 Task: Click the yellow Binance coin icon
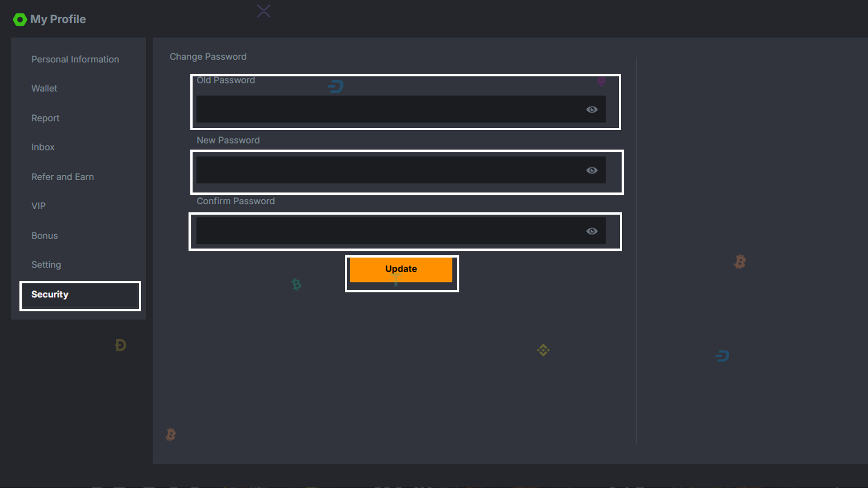coord(543,350)
